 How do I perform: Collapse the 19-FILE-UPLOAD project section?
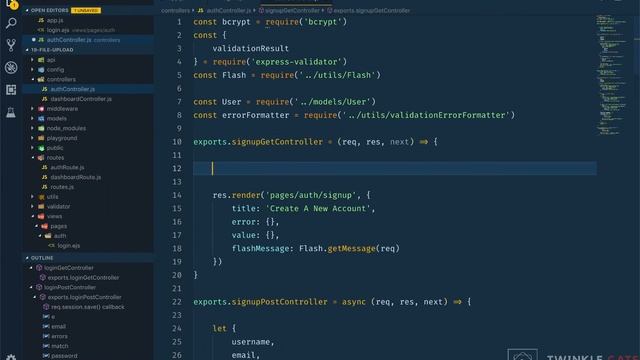coord(27,50)
